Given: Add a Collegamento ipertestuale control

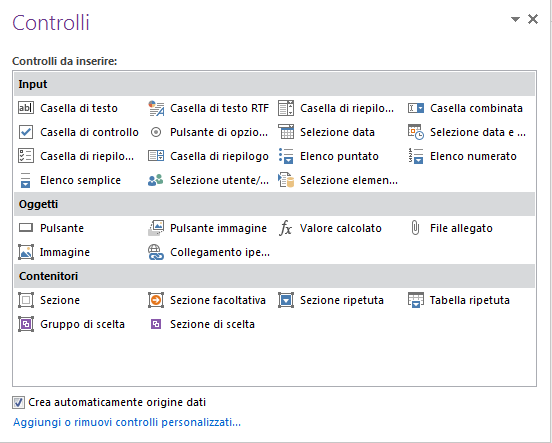Looking at the screenshot, I should (208, 252).
